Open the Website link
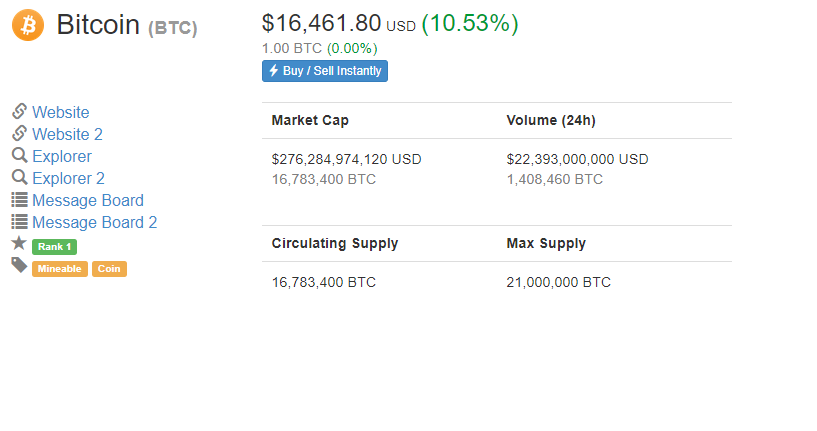 point(60,112)
